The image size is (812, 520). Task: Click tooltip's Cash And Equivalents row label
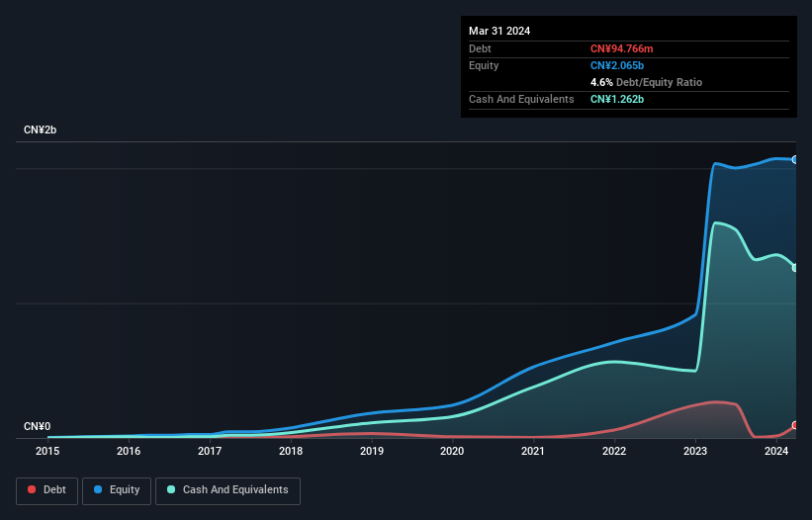click(521, 99)
